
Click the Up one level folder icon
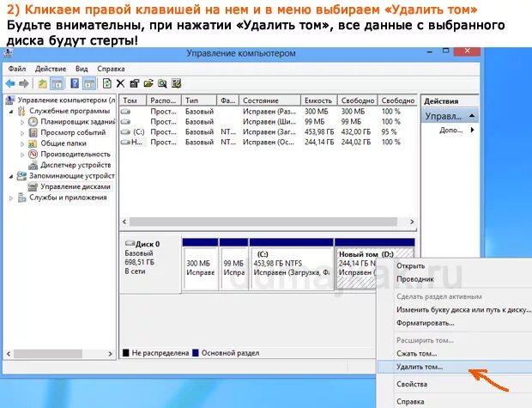click(42, 83)
